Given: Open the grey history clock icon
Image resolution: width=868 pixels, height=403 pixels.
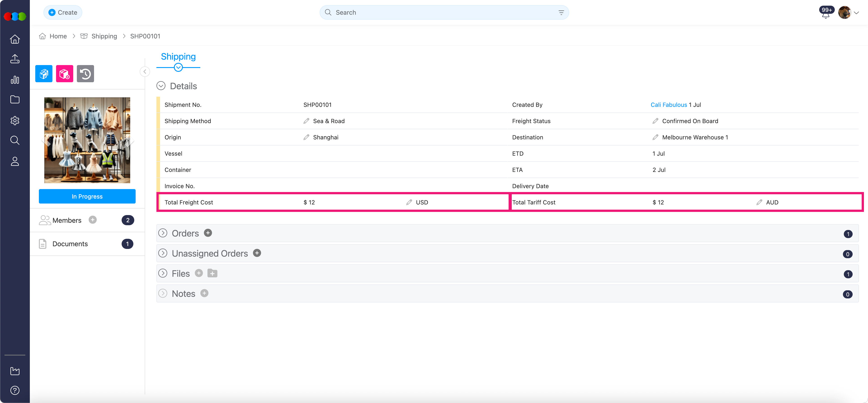Looking at the screenshot, I should [x=85, y=73].
